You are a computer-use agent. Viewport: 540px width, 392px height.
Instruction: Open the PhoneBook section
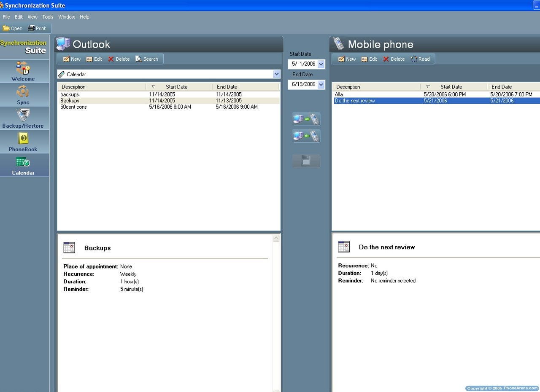coord(23,142)
